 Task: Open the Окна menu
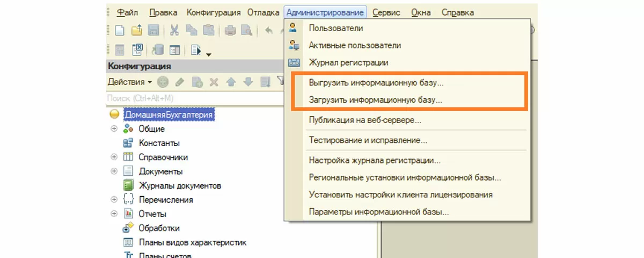[421, 12]
